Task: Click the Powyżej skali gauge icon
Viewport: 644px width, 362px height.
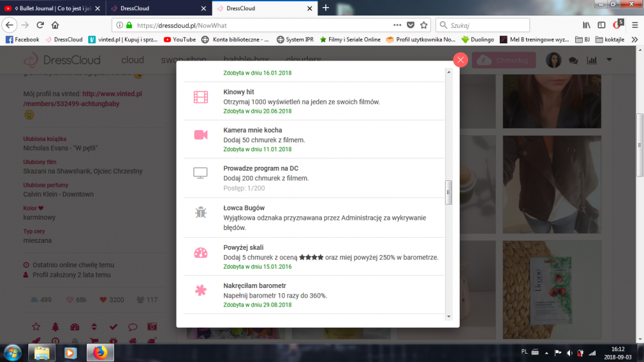Action: [x=201, y=252]
